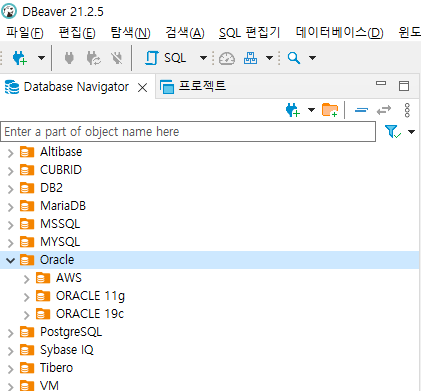Viewport: 421px width, 391px height.
Task: Select the AWS folder under Oracle
Action: coord(69,278)
